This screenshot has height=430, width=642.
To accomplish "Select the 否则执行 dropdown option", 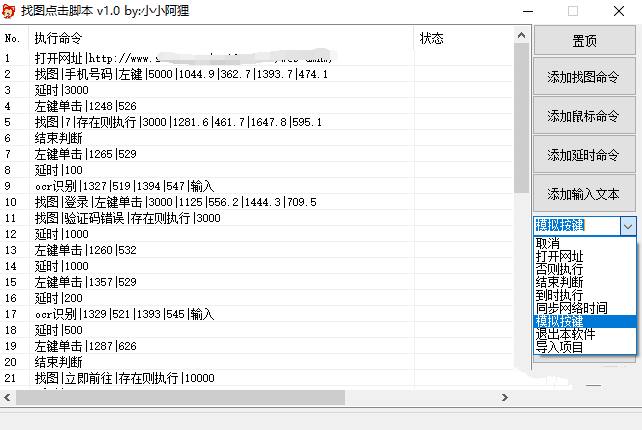I will pyautogui.click(x=559, y=270).
